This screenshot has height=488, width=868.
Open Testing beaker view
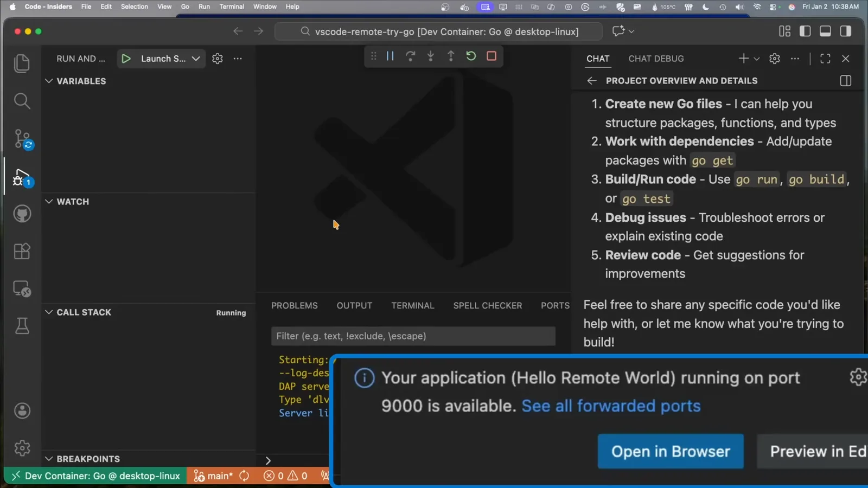point(22,326)
